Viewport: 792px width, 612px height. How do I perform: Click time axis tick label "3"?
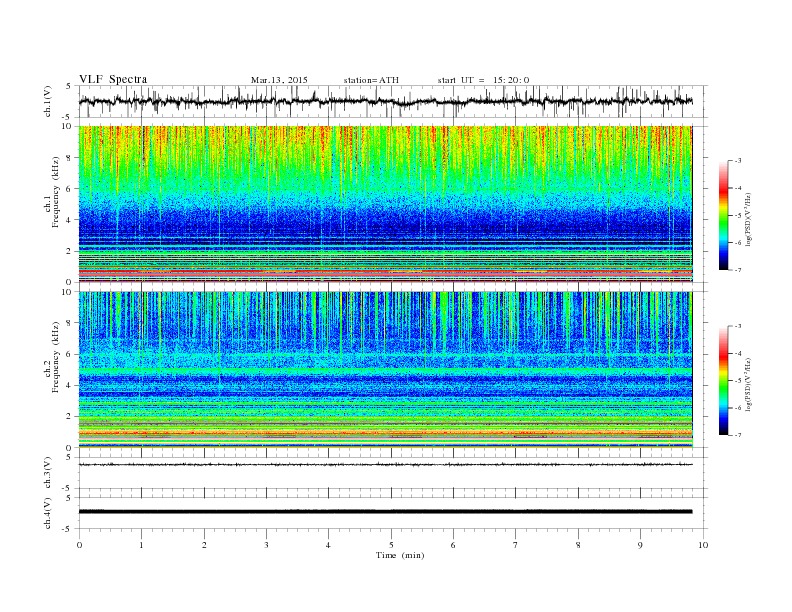click(266, 545)
